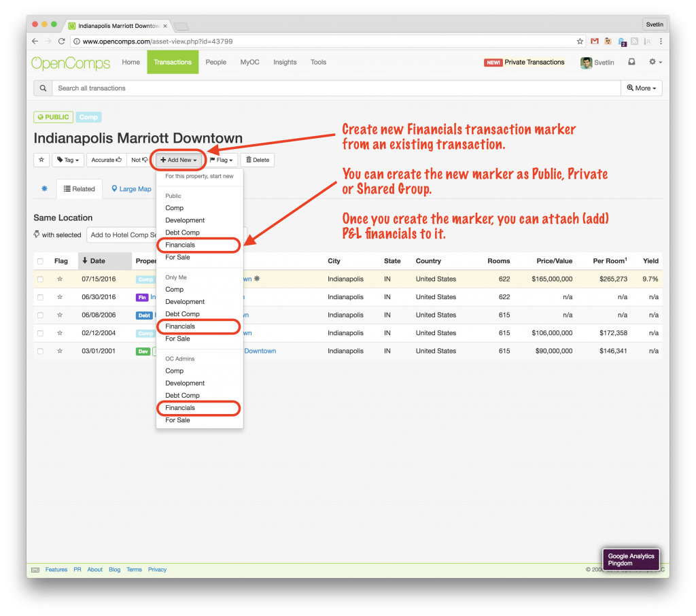Star the 06/08/2006 row

point(60,315)
